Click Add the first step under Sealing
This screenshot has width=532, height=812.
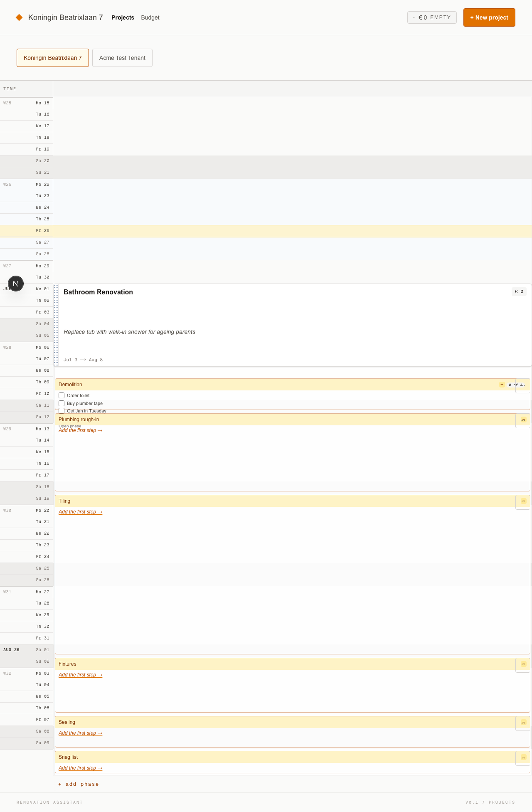point(80,733)
